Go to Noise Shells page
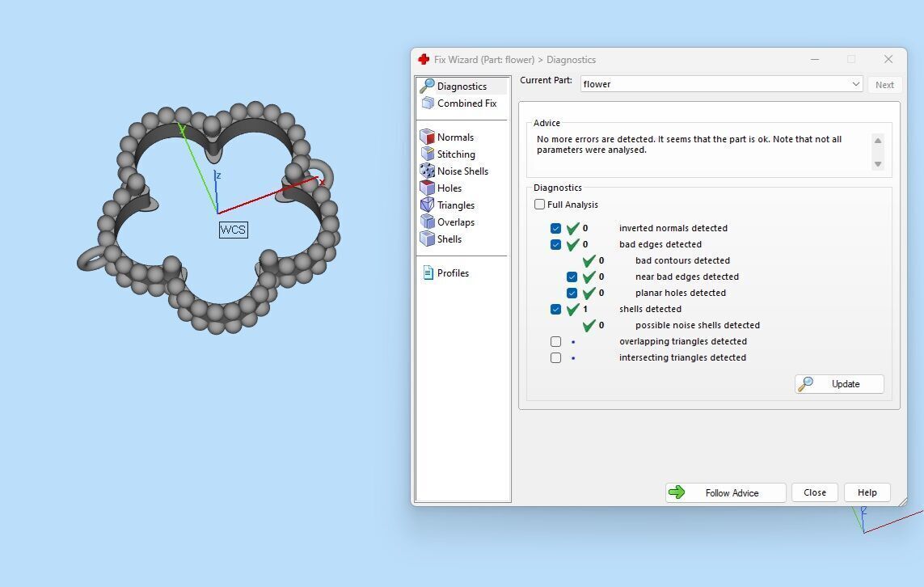The image size is (924, 587). click(x=462, y=171)
